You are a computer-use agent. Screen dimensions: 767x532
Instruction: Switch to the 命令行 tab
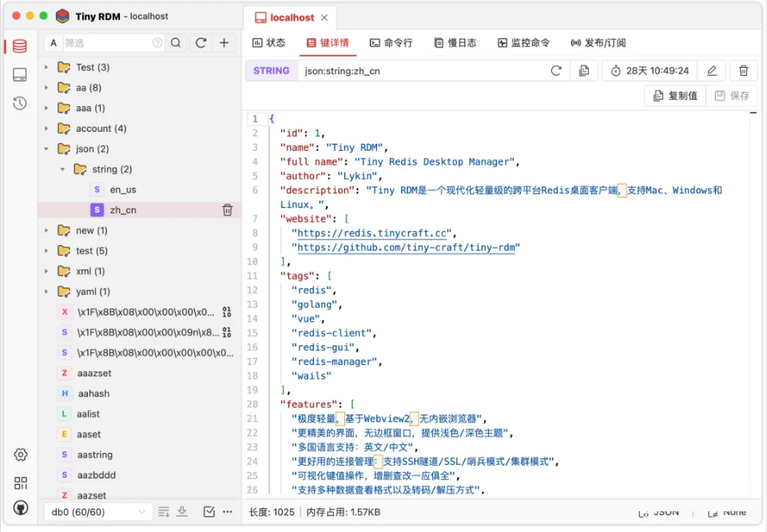point(391,43)
